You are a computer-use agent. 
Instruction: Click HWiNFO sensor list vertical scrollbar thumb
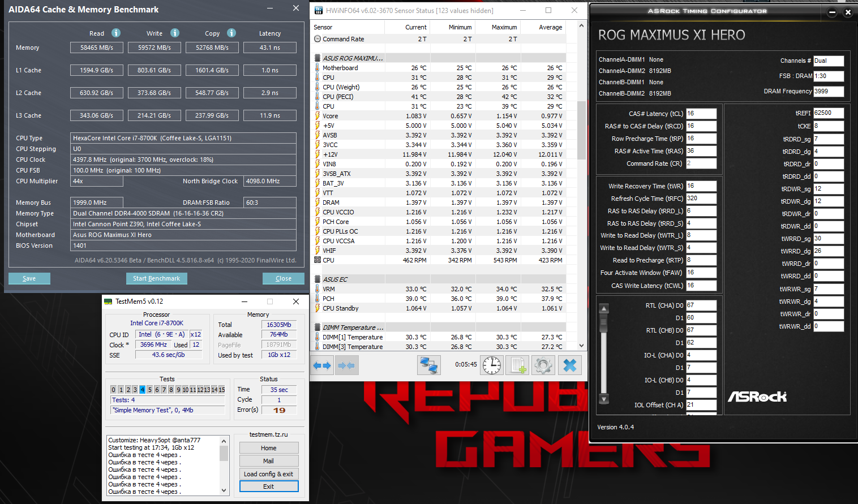pyautogui.click(x=581, y=130)
